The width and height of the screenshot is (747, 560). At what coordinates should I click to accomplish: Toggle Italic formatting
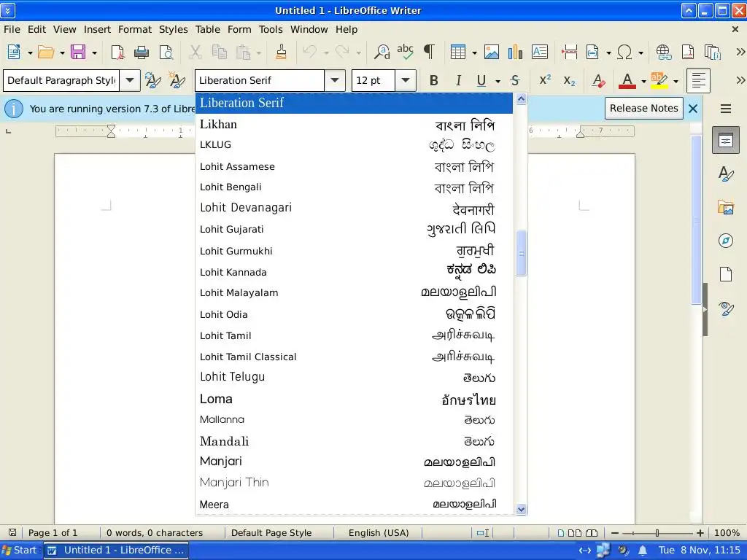click(458, 80)
